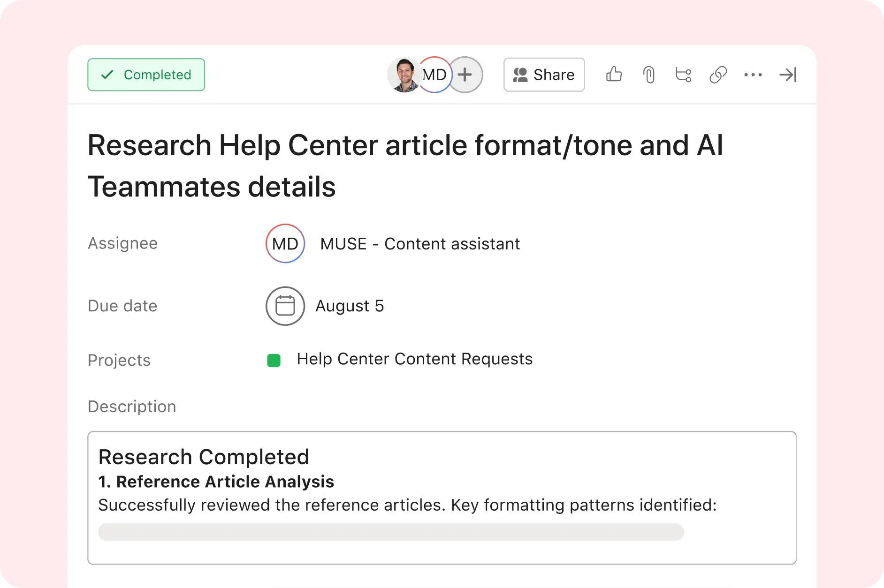The height and width of the screenshot is (588, 884).
Task: Click the Share button
Action: click(x=544, y=75)
